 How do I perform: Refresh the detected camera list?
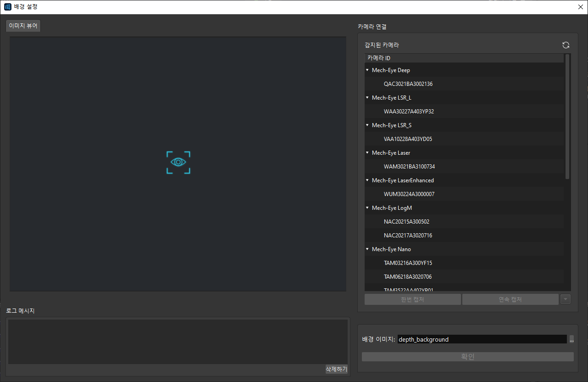pos(566,45)
